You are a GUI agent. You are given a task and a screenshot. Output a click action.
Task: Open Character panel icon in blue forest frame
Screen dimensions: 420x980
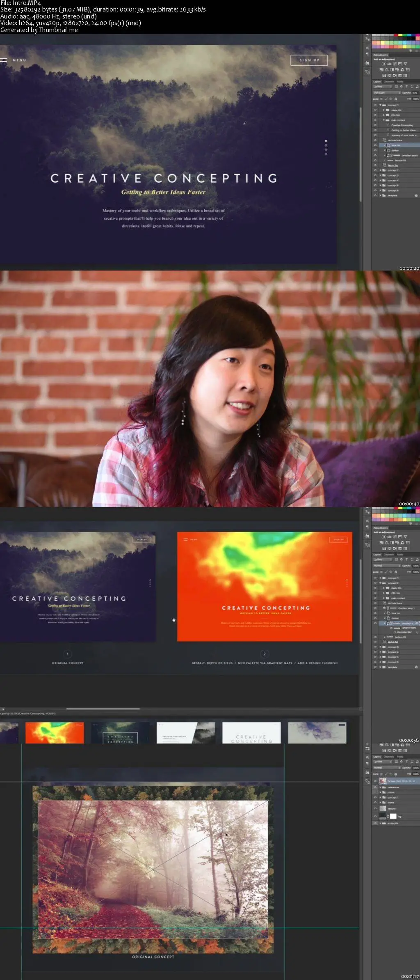(x=367, y=48)
